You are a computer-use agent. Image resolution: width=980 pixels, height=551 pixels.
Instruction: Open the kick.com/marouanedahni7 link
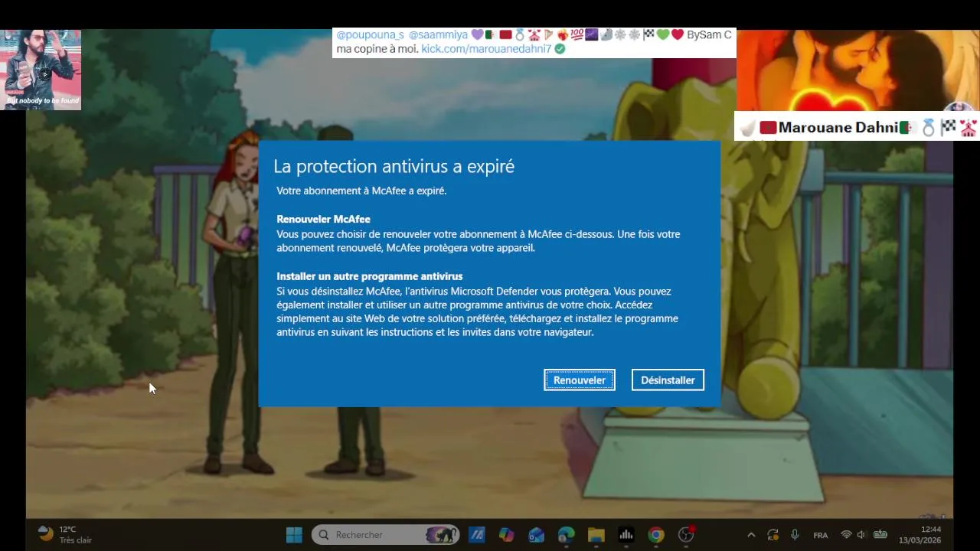click(486, 48)
